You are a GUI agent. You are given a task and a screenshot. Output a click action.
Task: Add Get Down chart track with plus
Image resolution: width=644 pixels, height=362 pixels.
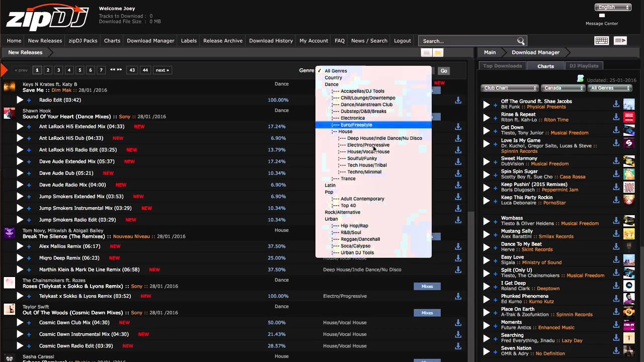pos(496,131)
